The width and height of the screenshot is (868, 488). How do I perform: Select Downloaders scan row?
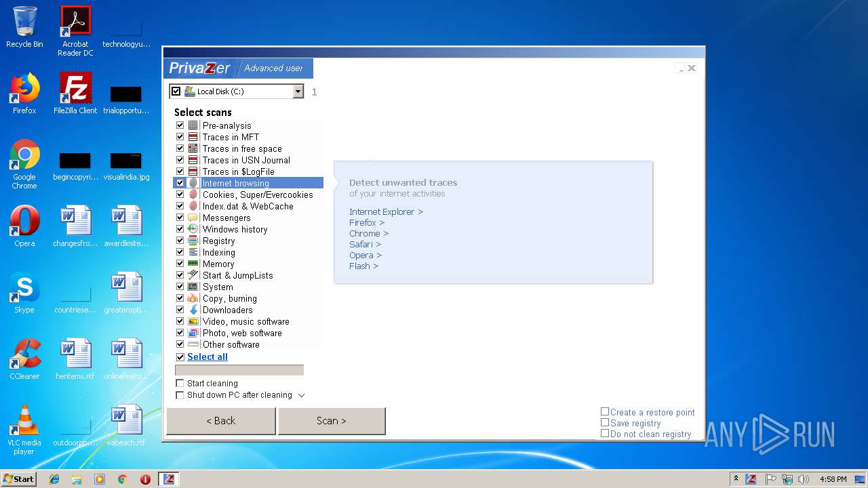248,310
